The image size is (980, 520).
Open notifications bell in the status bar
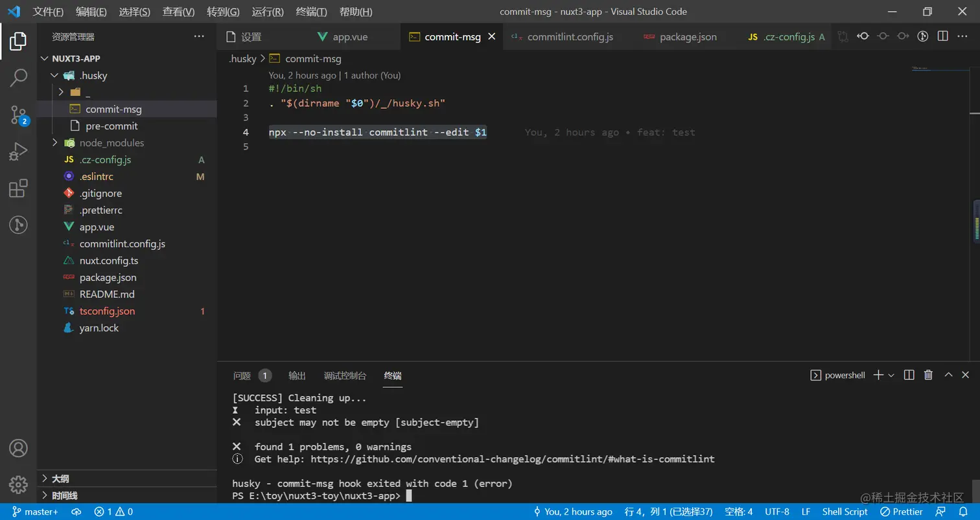tap(963, 512)
